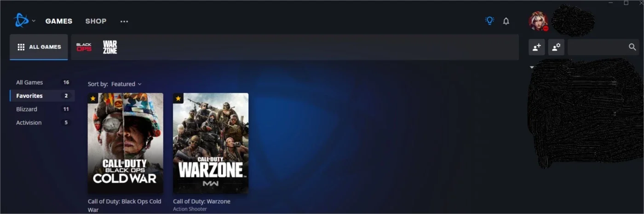
Task: Open the three-dot more menu
Action: tap(124, 21)
